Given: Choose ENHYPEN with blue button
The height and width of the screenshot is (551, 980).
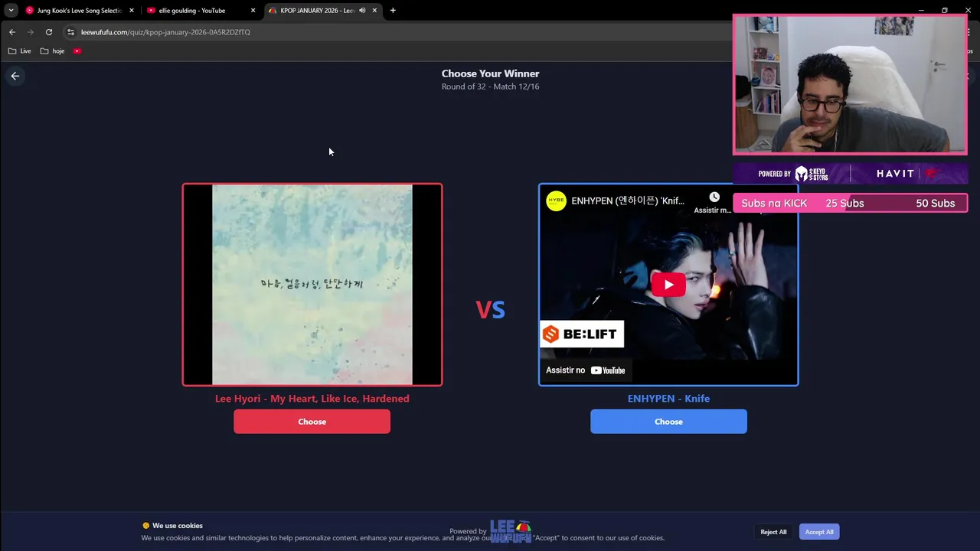Looking at the screenshot, I should click(668, 422).
